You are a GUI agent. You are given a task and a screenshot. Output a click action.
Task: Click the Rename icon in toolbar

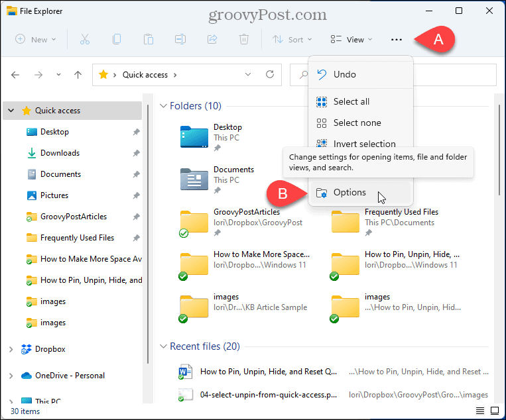pos(180,39)
